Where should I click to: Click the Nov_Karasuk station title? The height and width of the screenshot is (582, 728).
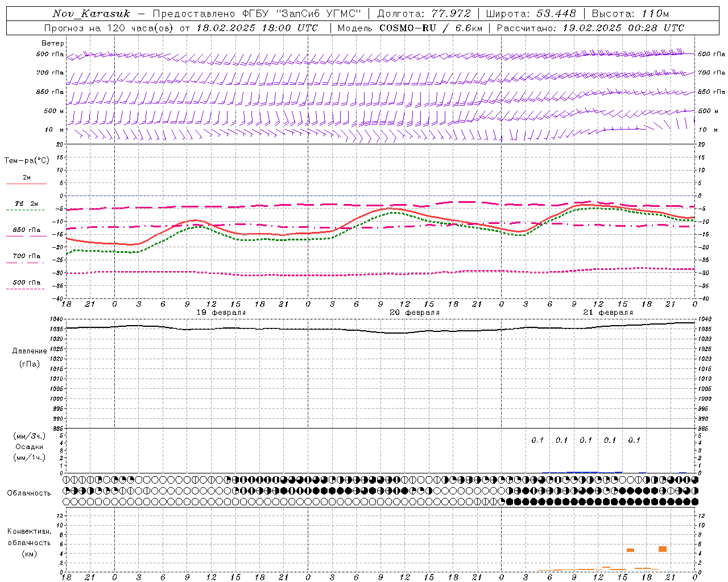[91, 14]
